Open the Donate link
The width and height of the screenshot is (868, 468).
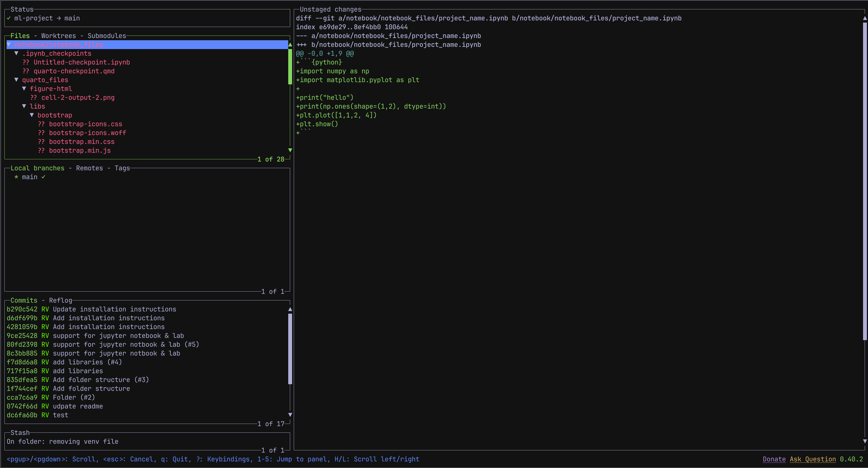pos(774,459)
